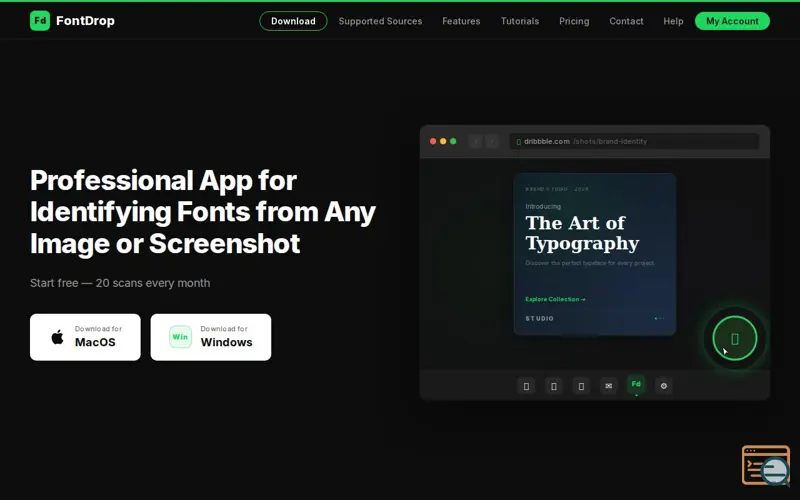Screen dimensions: 800x500
Task: Click green maximize dot in mock window
Action: (x=453, y=141)
